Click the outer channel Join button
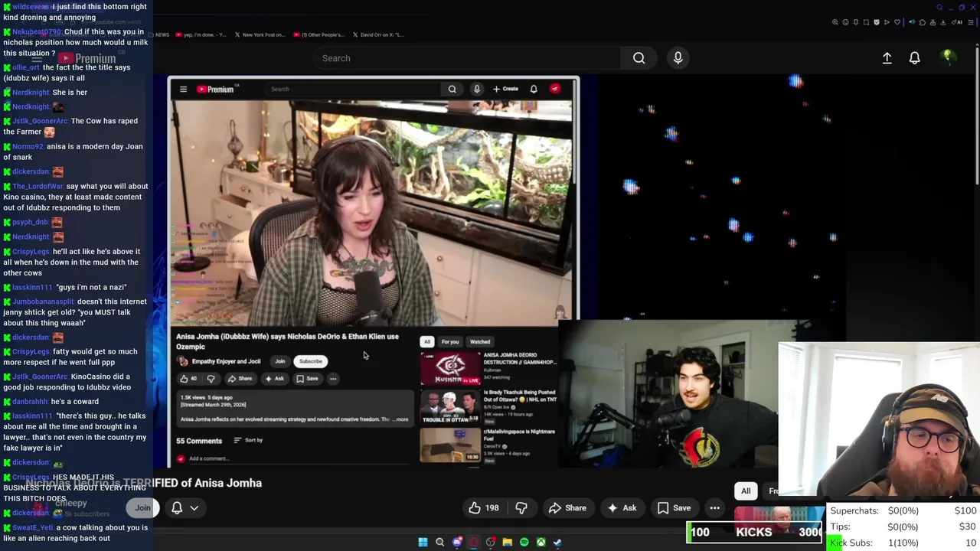The image size is (980, 551). click(x=142, y=508)
